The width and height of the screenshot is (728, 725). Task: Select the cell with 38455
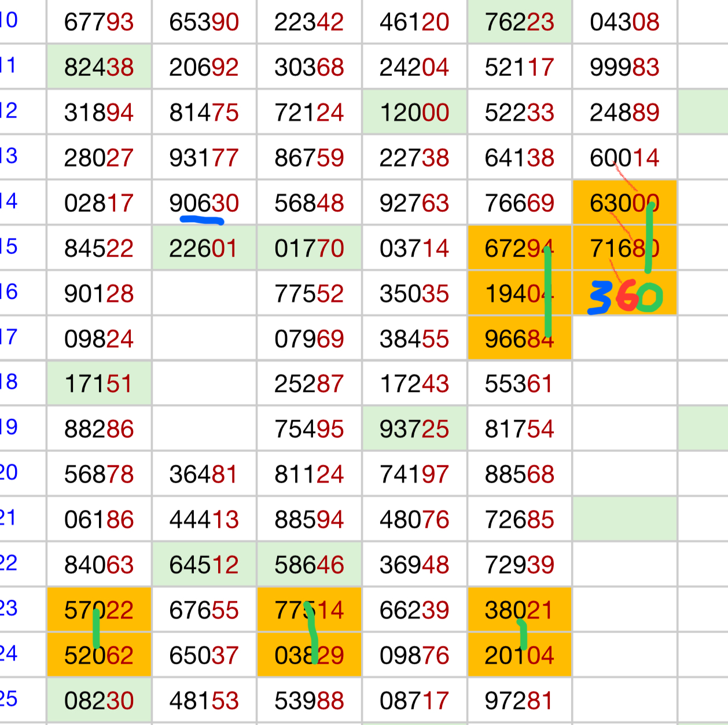(414, 338)
